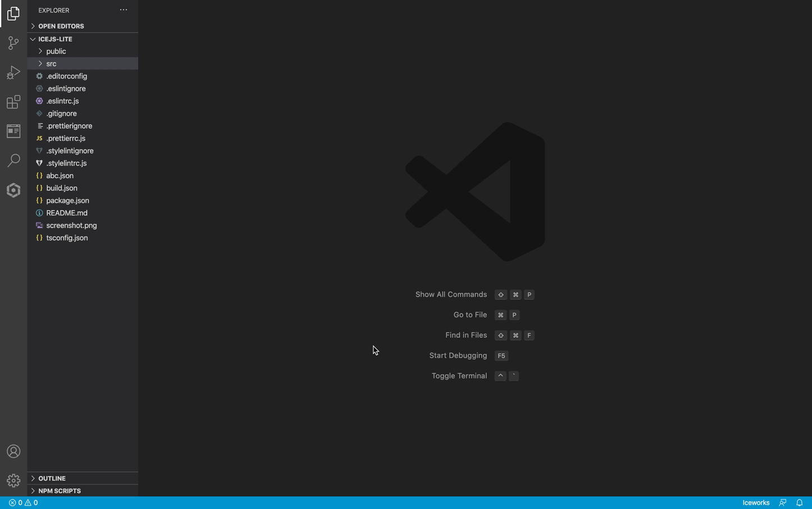Open the abc.json file

[83, 176]
